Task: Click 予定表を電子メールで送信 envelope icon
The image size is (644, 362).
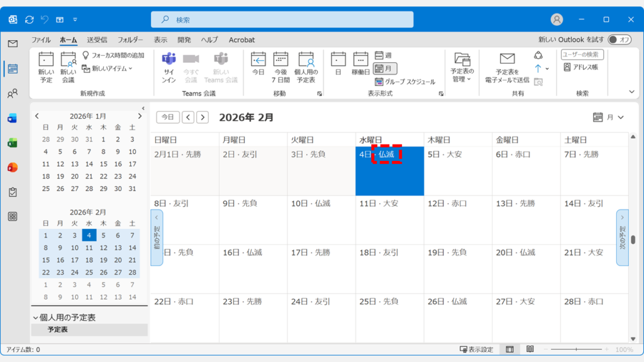Action: (507, 59)
